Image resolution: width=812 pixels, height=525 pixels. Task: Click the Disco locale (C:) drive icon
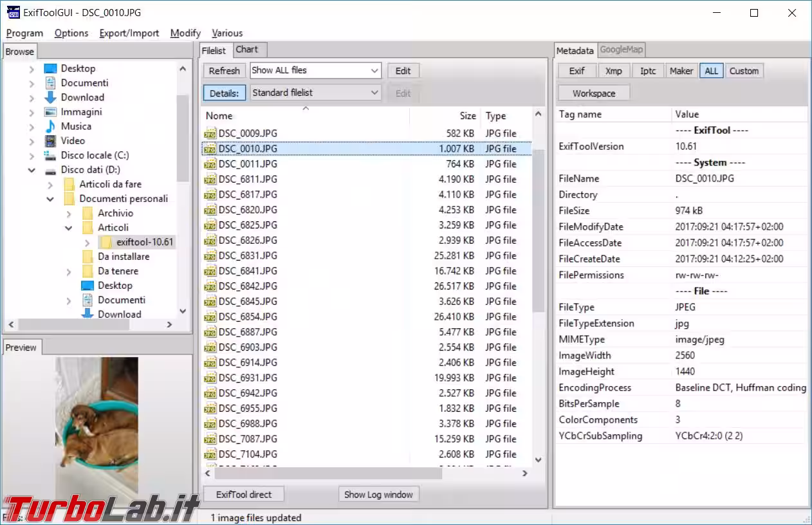coord(50,156)
